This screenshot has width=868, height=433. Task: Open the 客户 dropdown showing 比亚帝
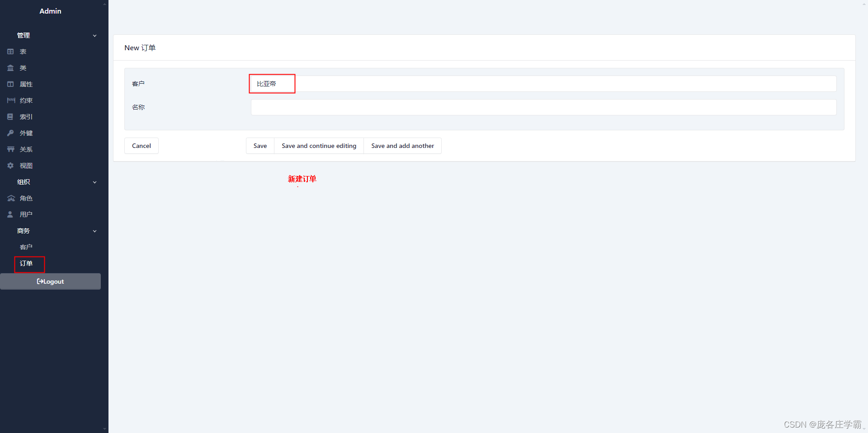[543, 84]
